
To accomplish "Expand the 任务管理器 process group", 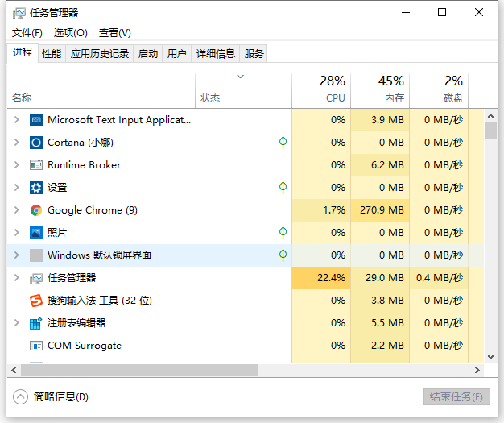I will (x=17, y=278).
